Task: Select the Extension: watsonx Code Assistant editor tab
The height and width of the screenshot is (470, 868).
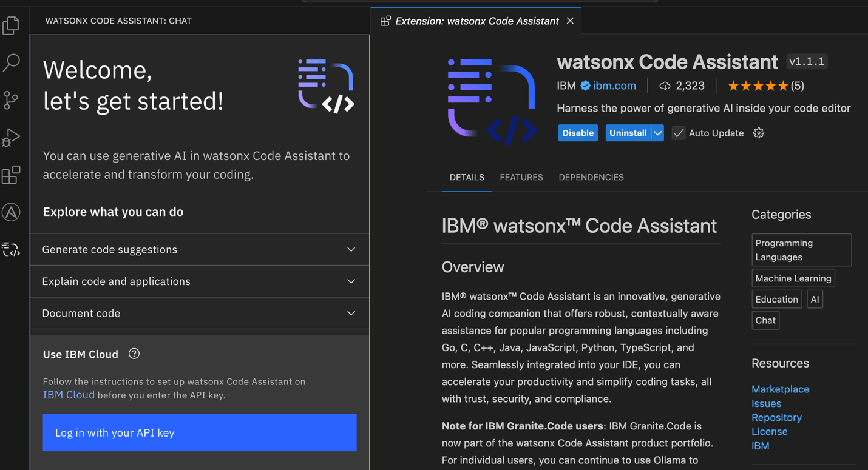Action: [476, 21]
